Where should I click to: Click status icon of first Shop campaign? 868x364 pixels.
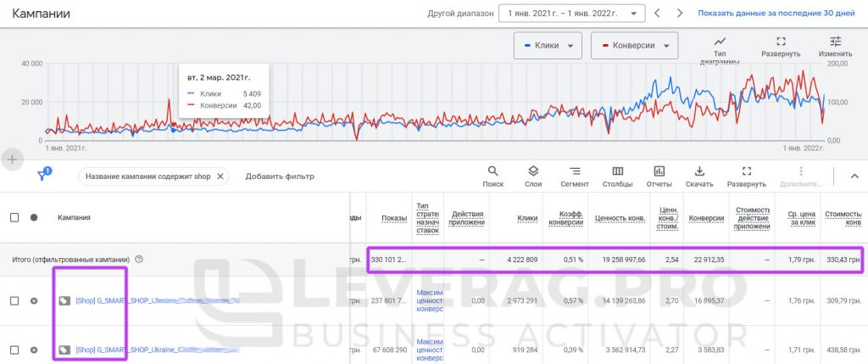point(34,301)
